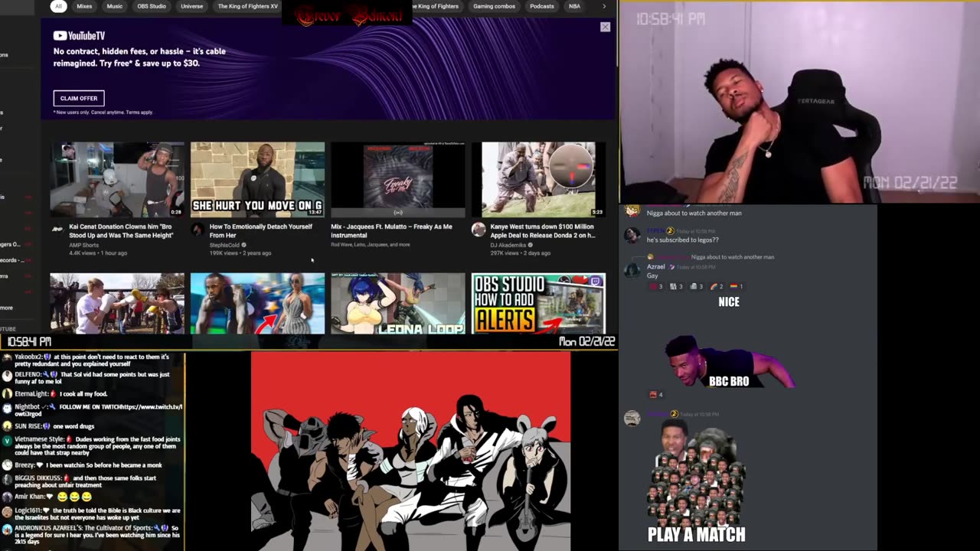
Task: Open the thumbnail with the red arrow
Action: [257, 304]
